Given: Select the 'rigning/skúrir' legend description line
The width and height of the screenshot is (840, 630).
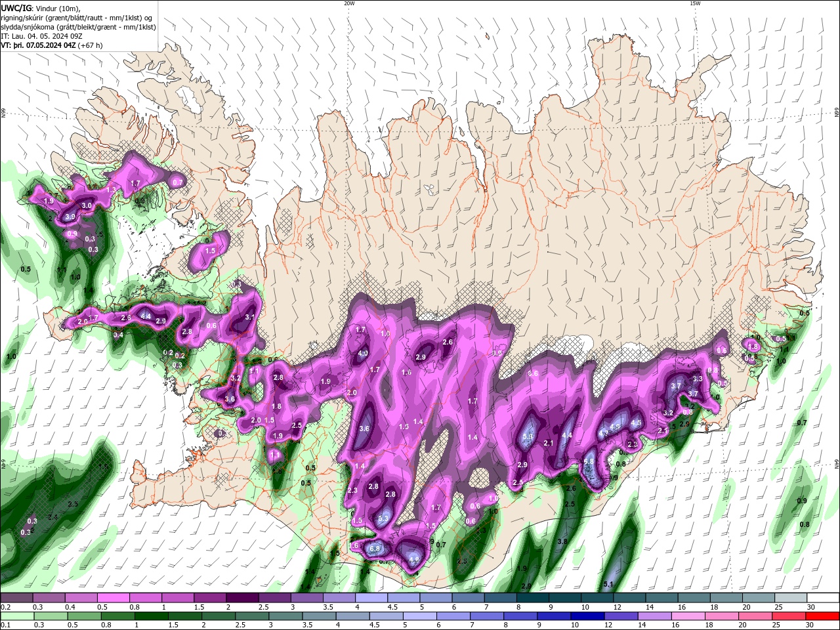Looking at the screenshot, I should (75, 18).
